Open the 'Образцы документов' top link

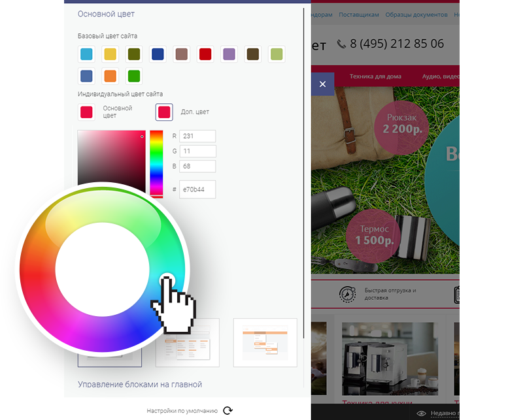pyautogui.click(x=416, y=14)
